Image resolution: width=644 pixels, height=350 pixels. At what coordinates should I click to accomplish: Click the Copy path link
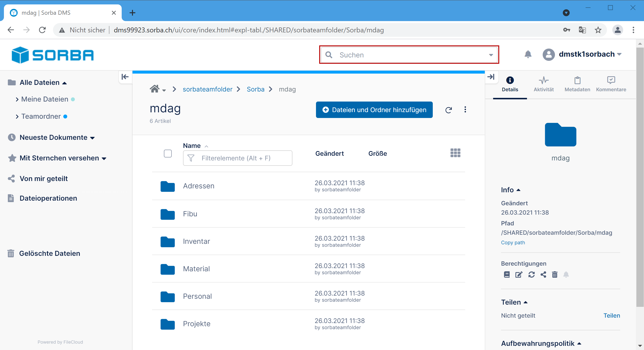click(x=513, y=243)
